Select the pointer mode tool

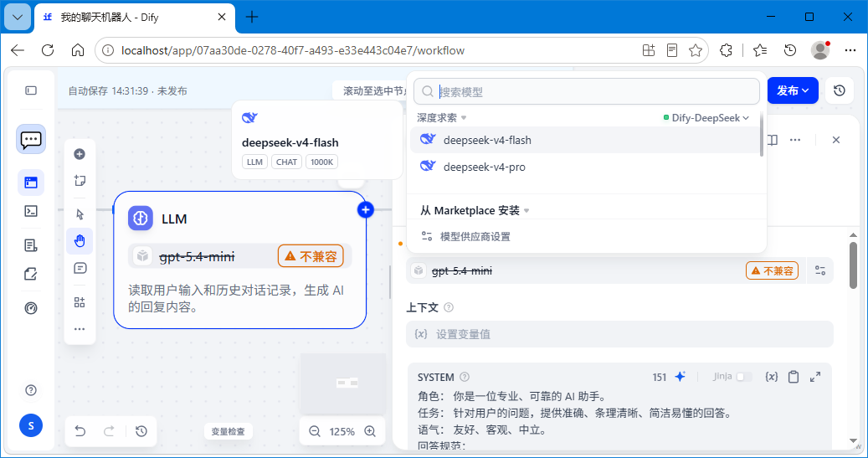point(80,214)
